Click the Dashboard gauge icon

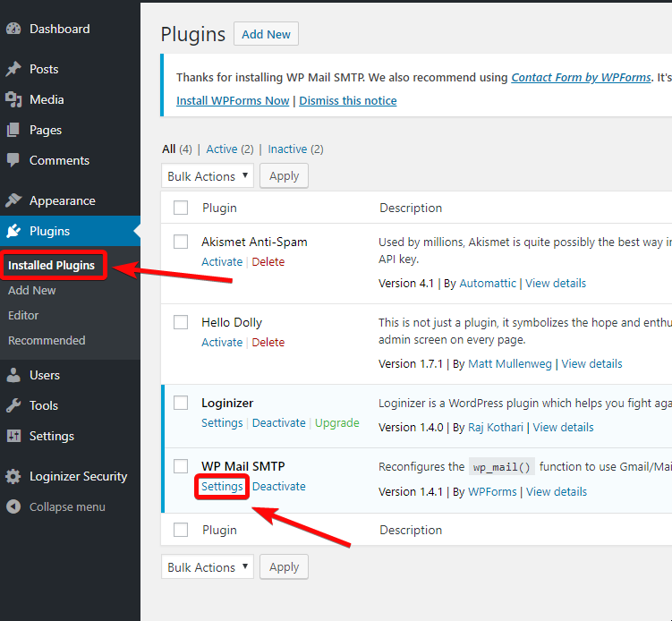click(x=13, y=29)
